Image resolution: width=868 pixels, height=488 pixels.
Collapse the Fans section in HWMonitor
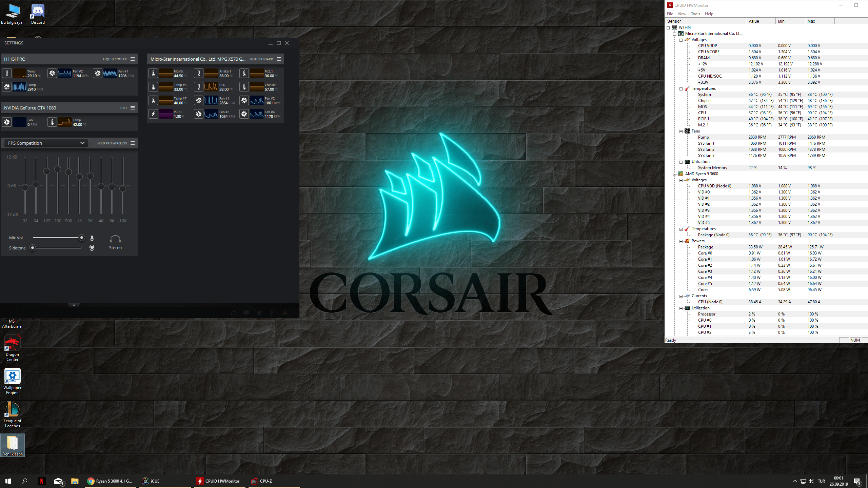tap(681, 131)
